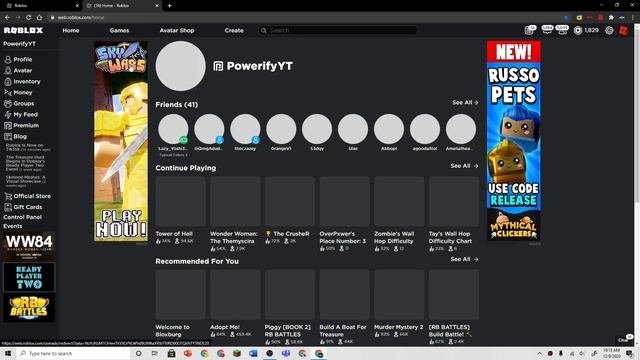
Task: Open the Chat panel button
Action: click(x=624, y=340)
